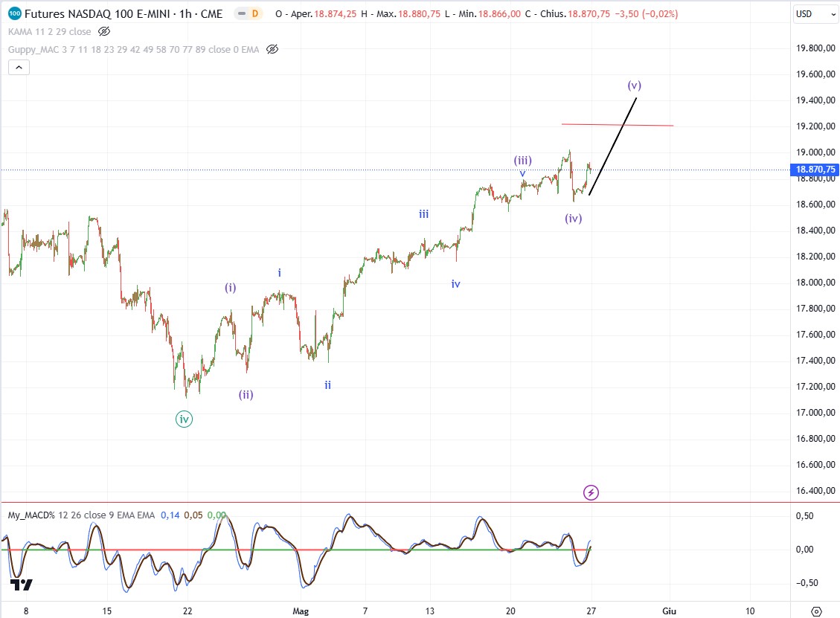The image size is (840, 618).
Task: Open chart axis settings gear icon
Action: coord(816,611)
